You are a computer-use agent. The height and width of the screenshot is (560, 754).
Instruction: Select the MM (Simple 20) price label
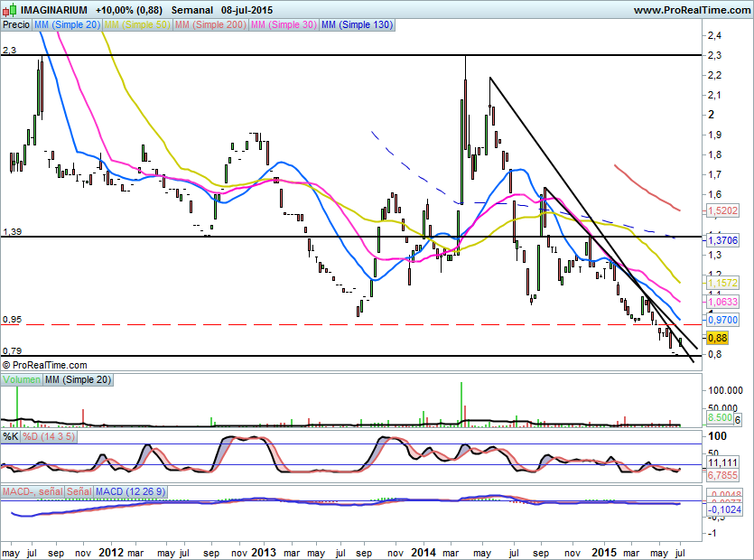[67, 24]
